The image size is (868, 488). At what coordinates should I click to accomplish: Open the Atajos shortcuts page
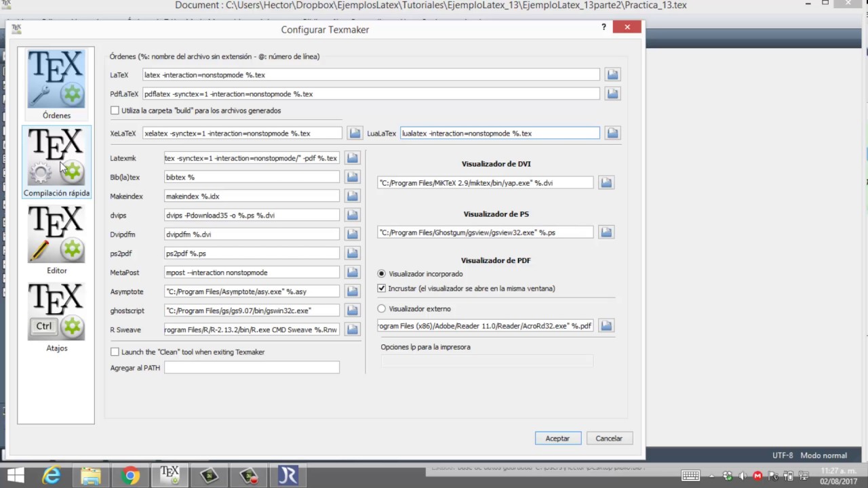tap(56, 317)
